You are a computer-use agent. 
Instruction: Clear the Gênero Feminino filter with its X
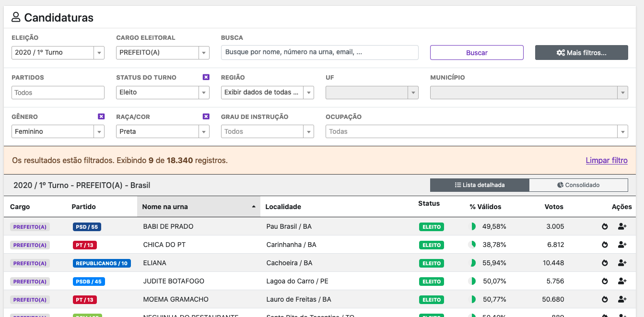101,116
